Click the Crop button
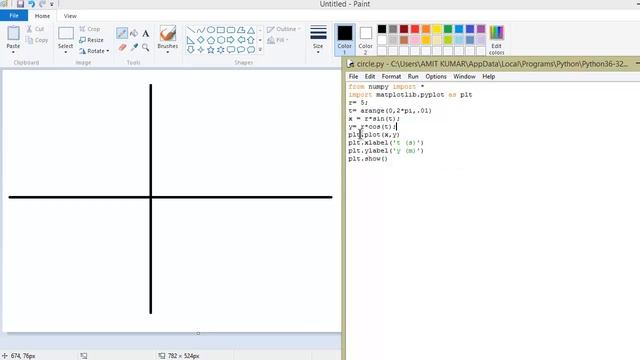Screen dimensions: 640x360 click(x=90, y=29)
